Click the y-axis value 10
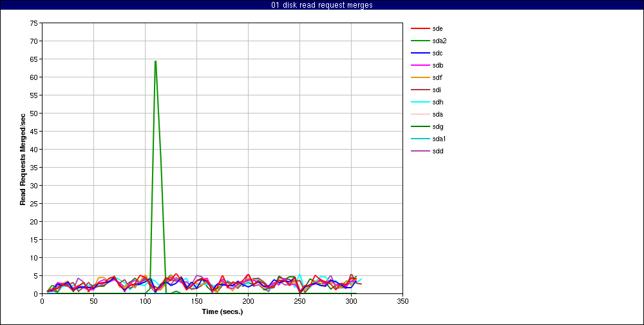This screenshot has height=325, width=644. tap(33, 257)
